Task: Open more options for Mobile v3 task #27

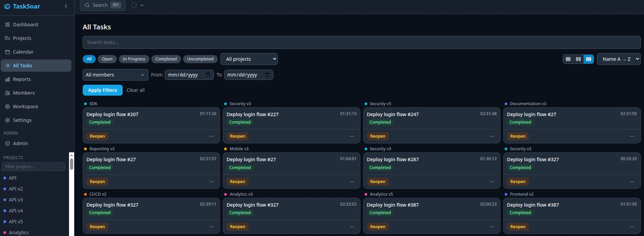Action: (x=352, y=182)
